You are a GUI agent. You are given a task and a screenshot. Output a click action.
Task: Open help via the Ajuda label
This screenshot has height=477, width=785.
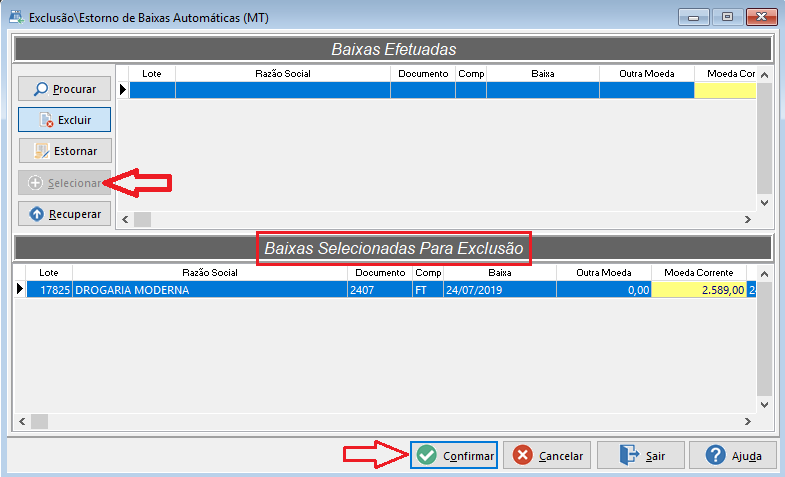pos(746,456)
